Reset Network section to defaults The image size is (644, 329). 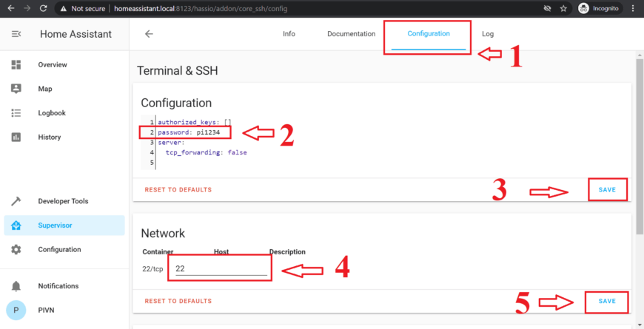178,302
